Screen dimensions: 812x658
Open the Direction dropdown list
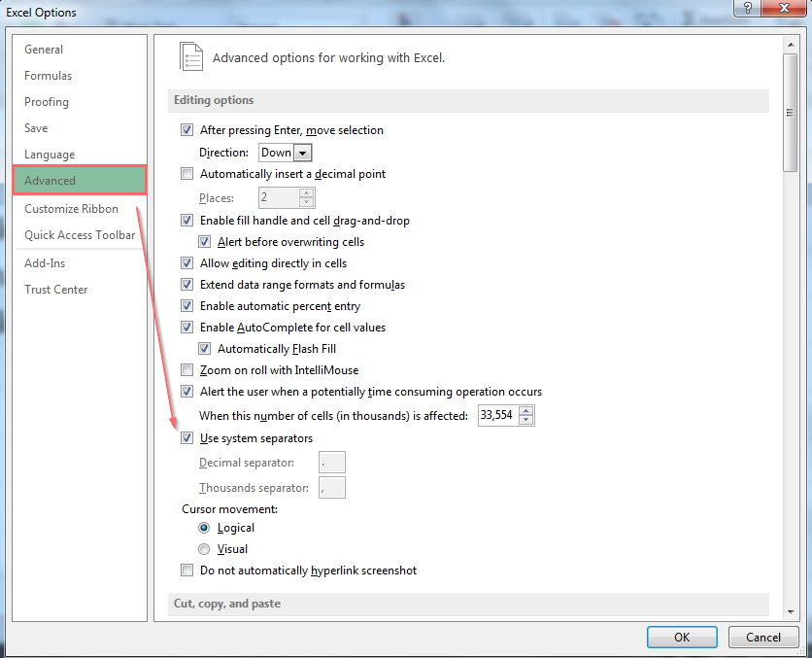pos(302,153)
